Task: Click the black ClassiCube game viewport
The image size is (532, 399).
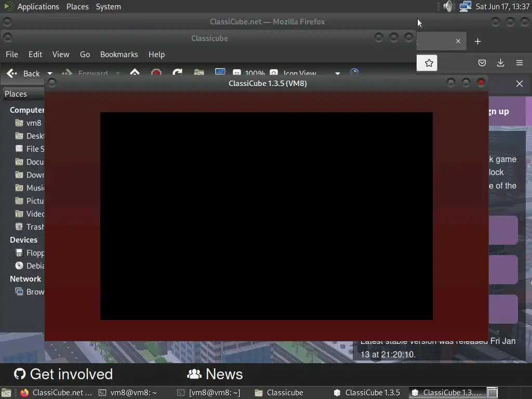Action: click(267, 216)
